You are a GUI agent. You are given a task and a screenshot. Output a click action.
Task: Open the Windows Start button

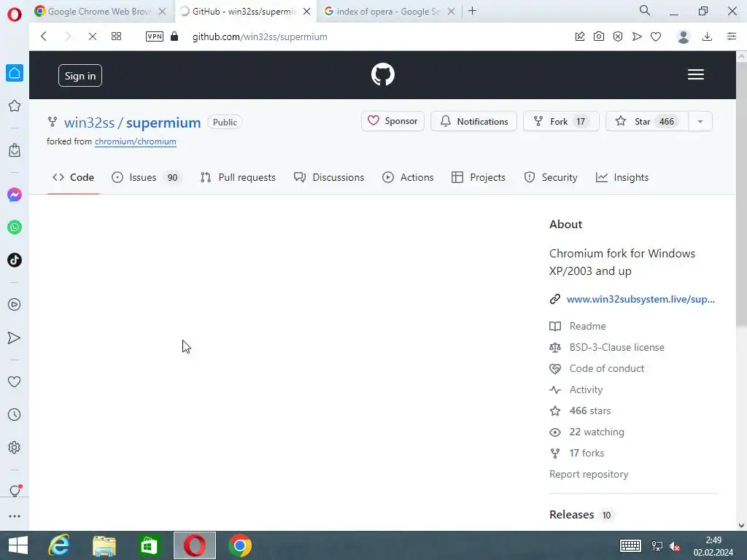(x=18, y=545)
